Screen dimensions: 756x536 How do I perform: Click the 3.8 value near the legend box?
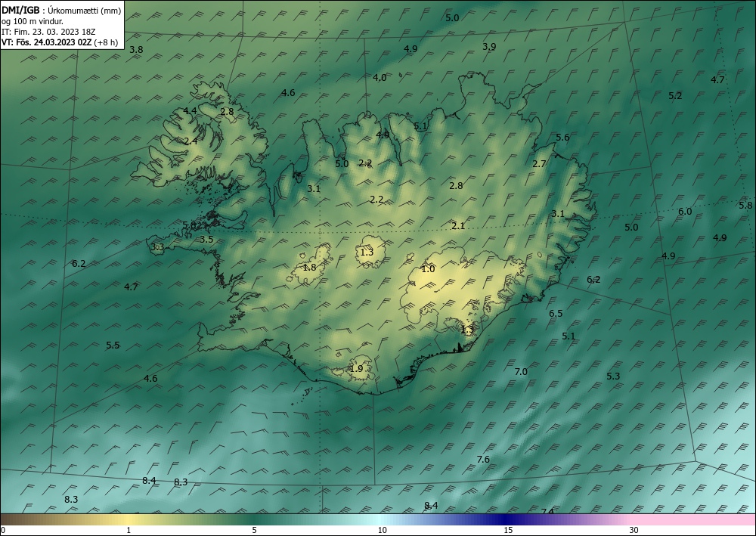[x=136, y=50]
